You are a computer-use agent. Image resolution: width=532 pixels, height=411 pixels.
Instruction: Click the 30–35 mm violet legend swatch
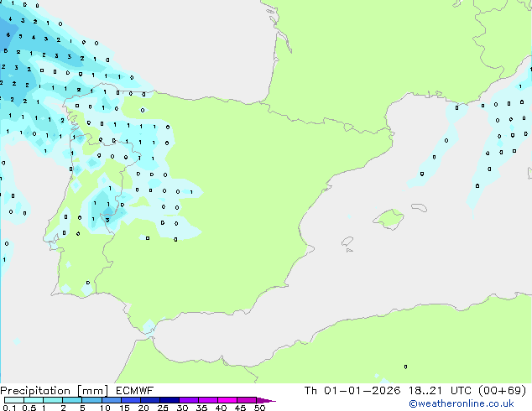pyautogui.click(x=188, y=400)
